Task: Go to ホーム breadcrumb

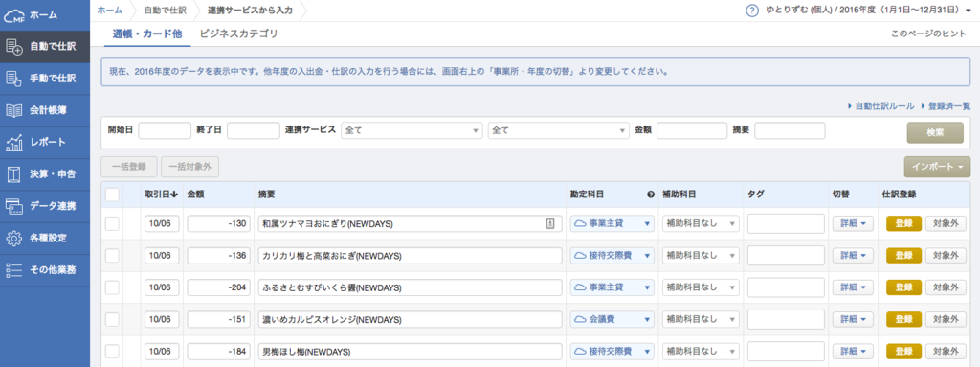Action: [109, 11]
